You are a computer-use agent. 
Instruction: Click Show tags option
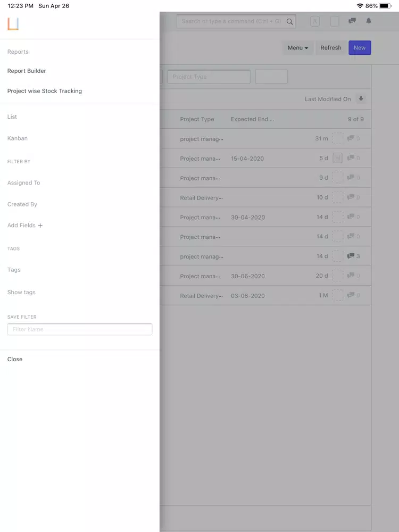click(x=21, y=292)
